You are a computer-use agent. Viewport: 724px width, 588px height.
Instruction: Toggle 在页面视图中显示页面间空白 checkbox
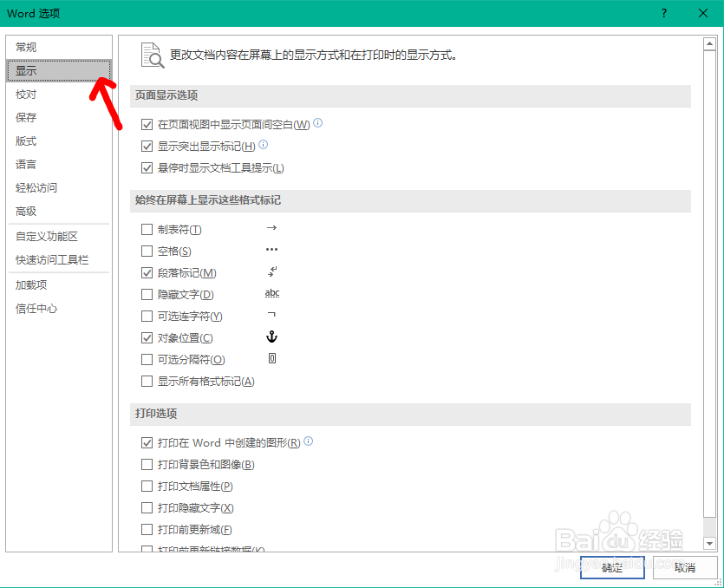[x=147, y=125]
